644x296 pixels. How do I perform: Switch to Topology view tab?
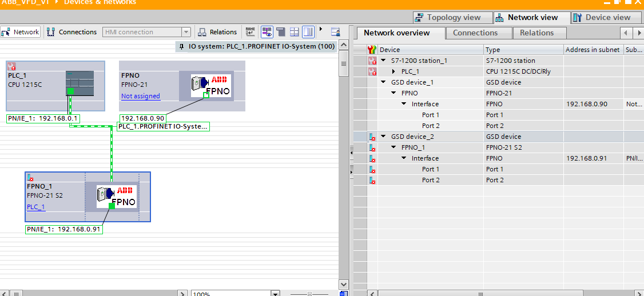452,17
